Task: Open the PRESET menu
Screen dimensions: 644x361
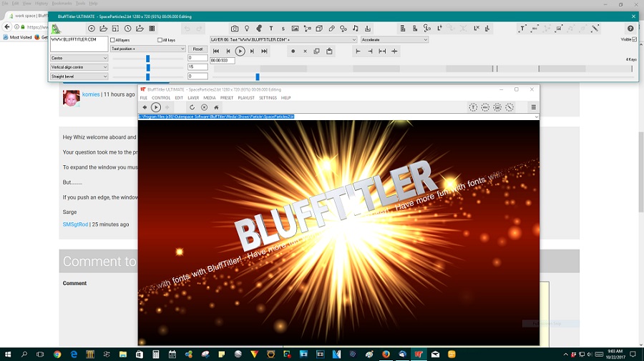Action: (x=227, y=98)
